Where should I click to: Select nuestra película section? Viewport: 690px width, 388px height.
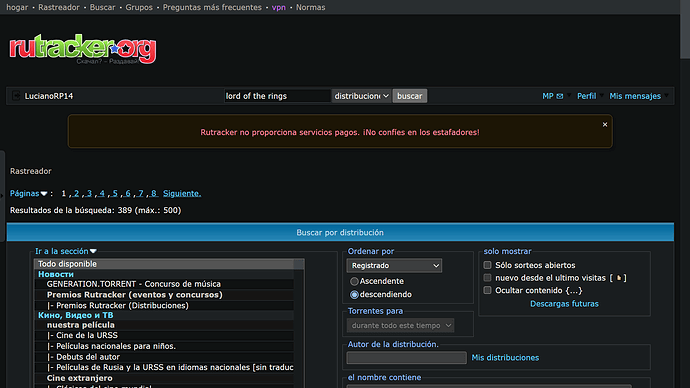164,325
